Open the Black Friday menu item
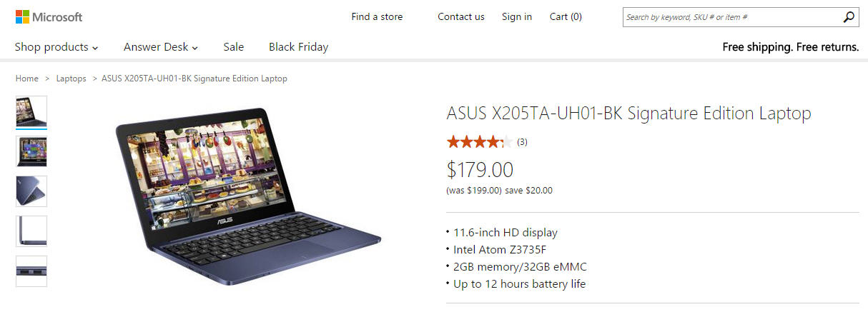 298,47
